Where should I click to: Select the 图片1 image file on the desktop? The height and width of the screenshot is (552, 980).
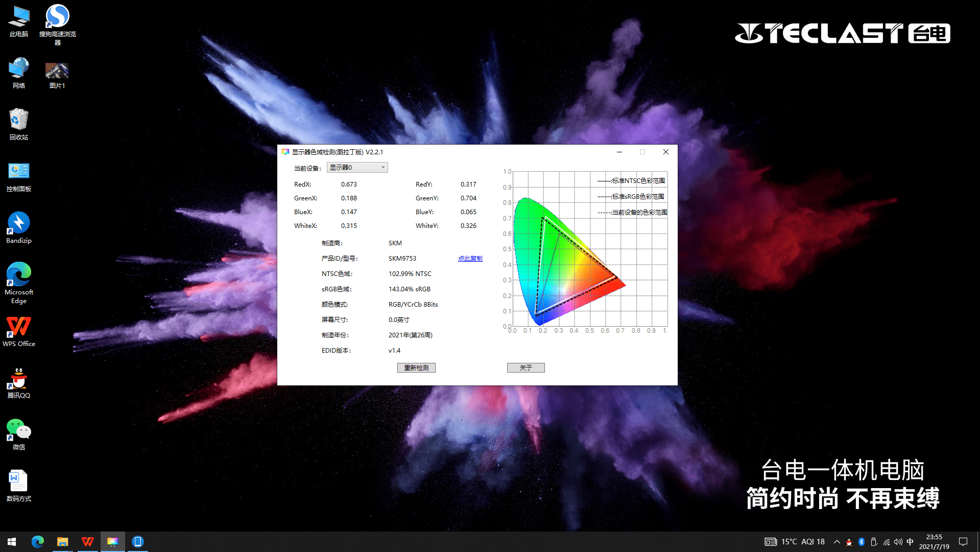pyautogui.click(x=57, y=75)
